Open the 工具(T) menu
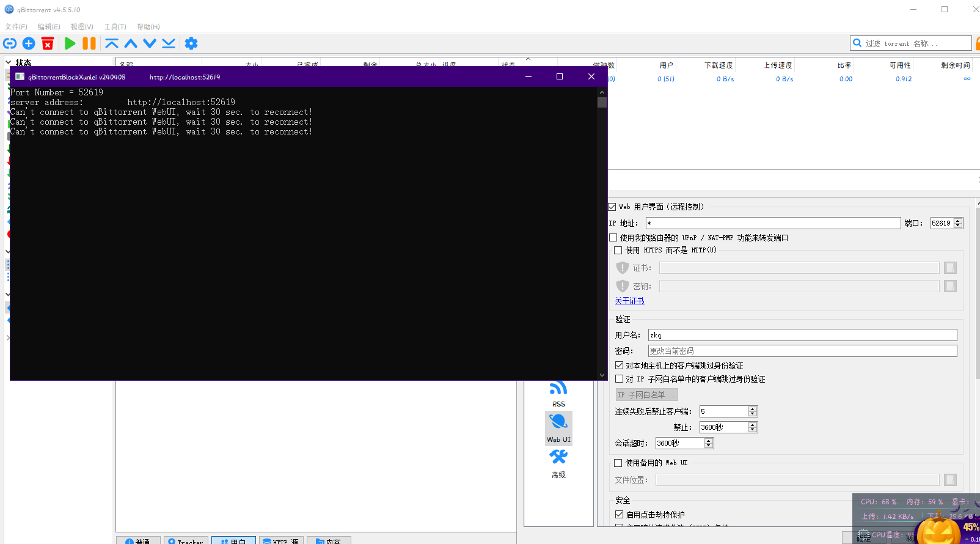 [115, 27]
